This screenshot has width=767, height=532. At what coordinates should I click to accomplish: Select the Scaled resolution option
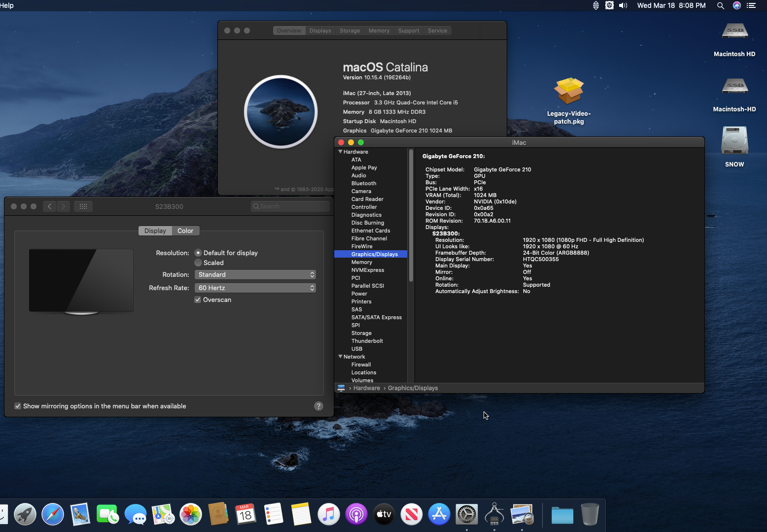(198, 263)
